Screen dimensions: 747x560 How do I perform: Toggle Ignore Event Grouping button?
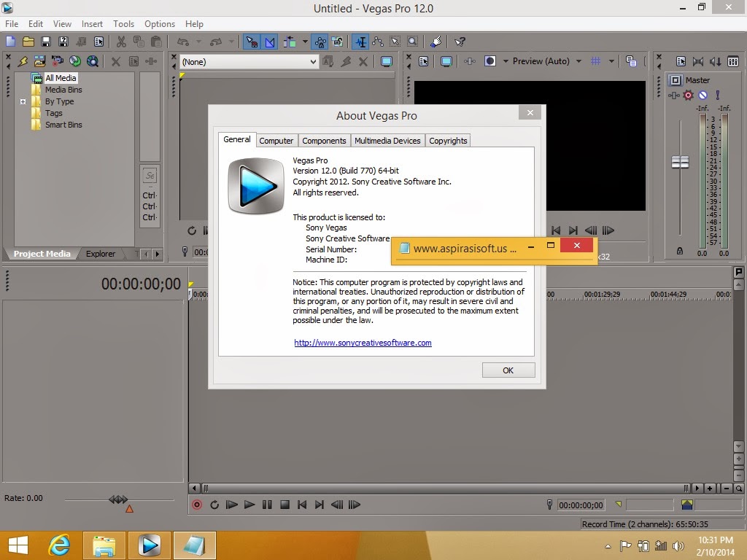click(x=338, y=42)
